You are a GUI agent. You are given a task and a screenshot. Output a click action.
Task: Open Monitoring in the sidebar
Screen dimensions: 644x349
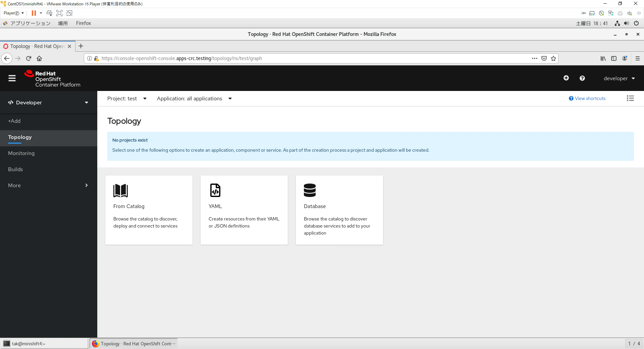click(x=49, y=153)
